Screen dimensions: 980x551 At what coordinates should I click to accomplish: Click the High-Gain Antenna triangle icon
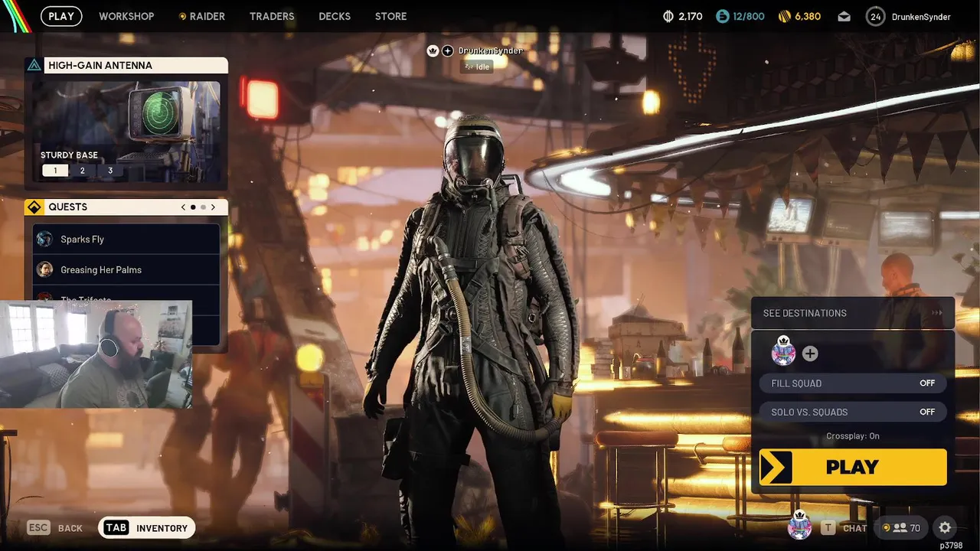tap(34, 65)
